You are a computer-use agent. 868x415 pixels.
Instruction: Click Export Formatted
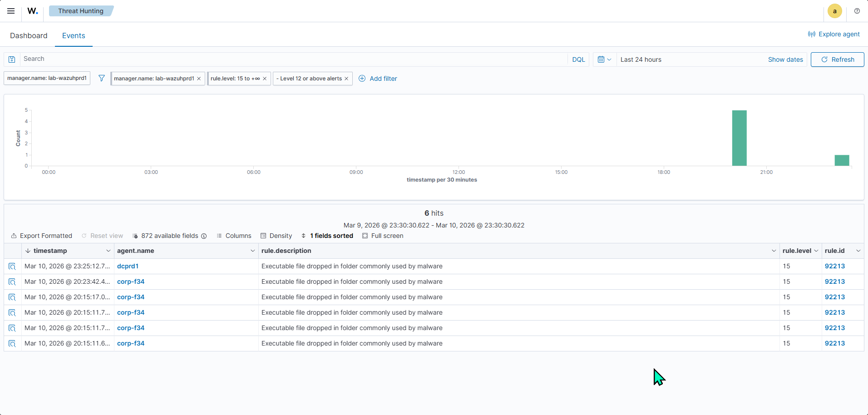click(x=42, y=236)
